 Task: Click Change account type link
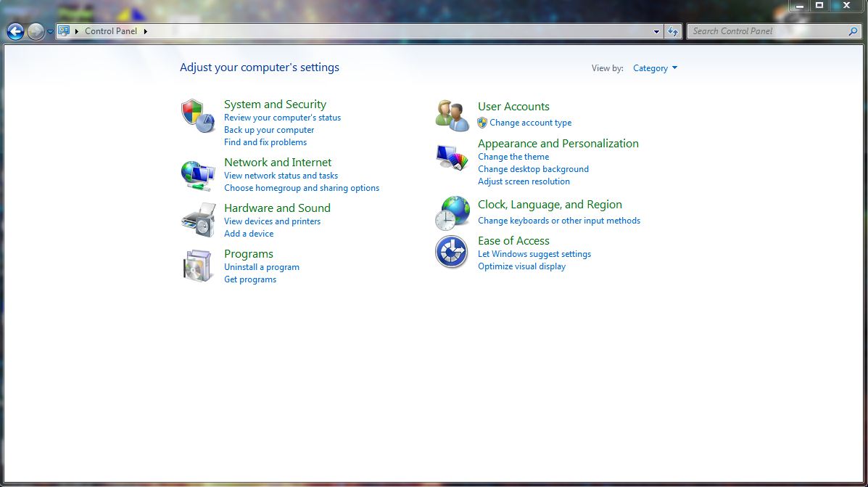[530, 123]
